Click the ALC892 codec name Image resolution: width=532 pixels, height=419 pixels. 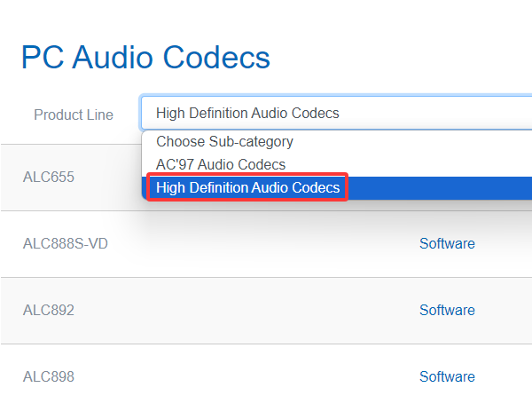[49, 310]
